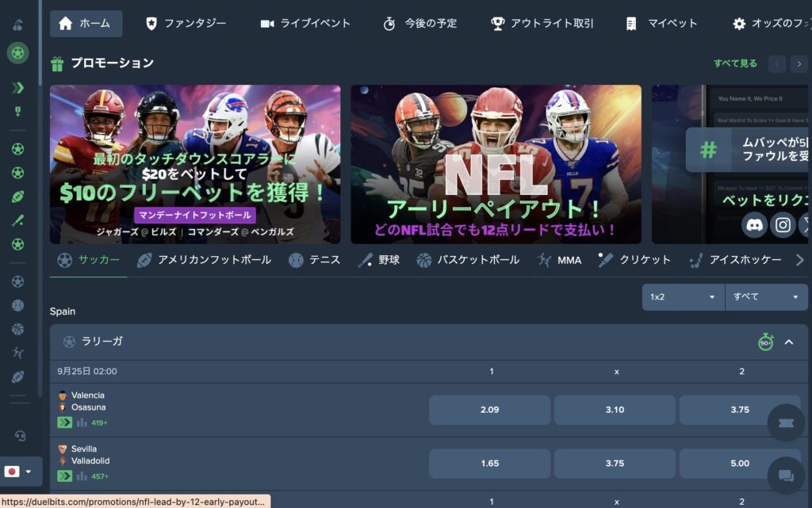
Task: Select the gray MMA fighter sidebar icon
Action: tap(17, 353)
